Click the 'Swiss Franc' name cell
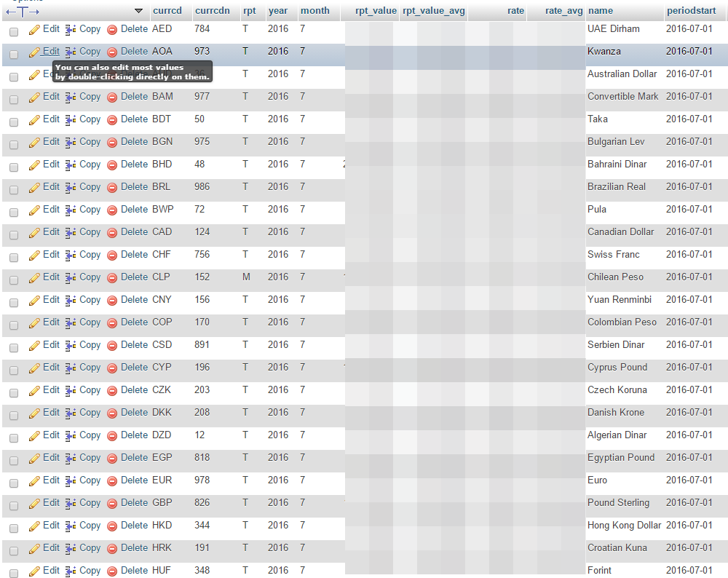 tap(613, 254)
